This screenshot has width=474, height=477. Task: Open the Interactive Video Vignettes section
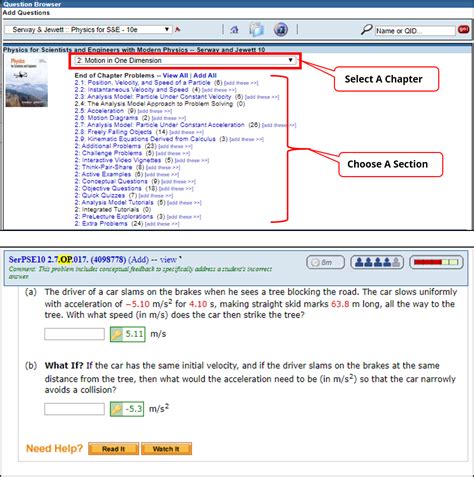tap(118, 160)
